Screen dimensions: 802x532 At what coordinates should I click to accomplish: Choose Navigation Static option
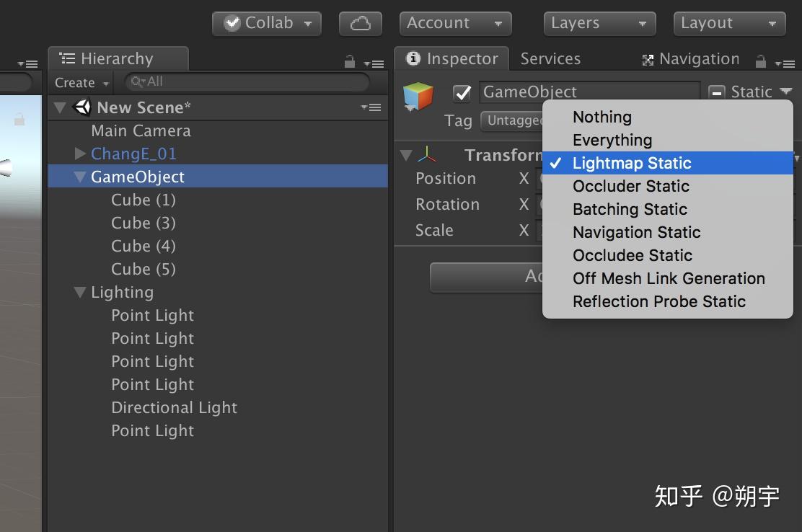click(x=667, y=232)
